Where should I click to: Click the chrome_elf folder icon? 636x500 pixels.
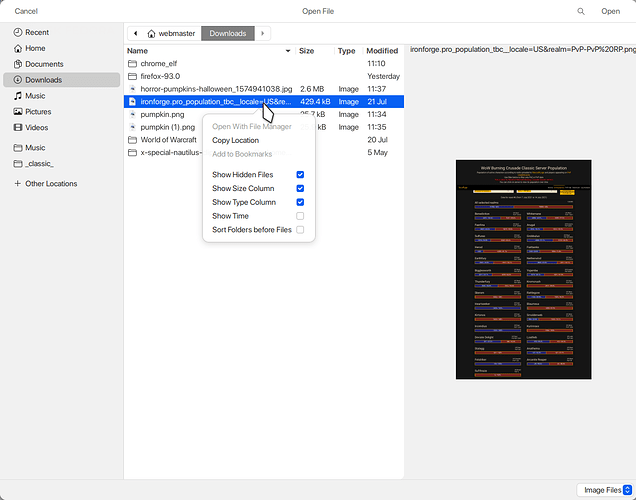click(132, 64)
